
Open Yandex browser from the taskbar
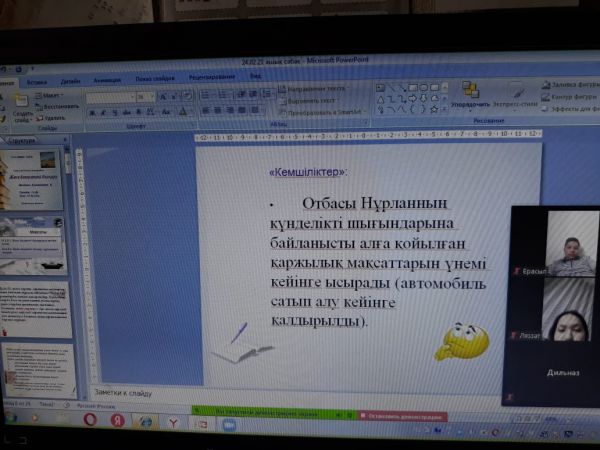[118, 421]
